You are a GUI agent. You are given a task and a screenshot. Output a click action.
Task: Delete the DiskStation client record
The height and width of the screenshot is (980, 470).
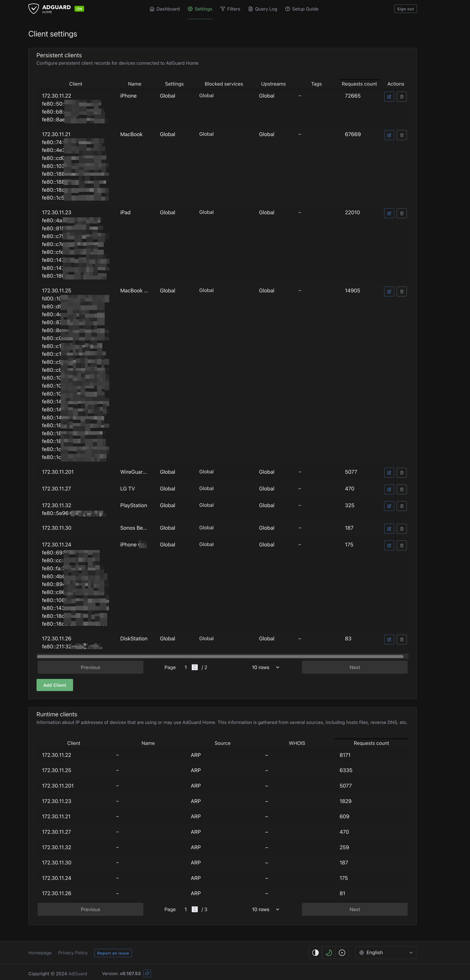401,639
